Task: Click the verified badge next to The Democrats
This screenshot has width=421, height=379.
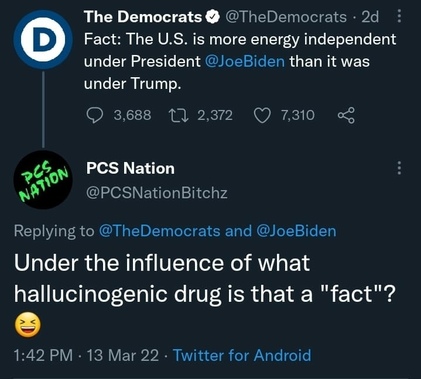Action: 213,17
